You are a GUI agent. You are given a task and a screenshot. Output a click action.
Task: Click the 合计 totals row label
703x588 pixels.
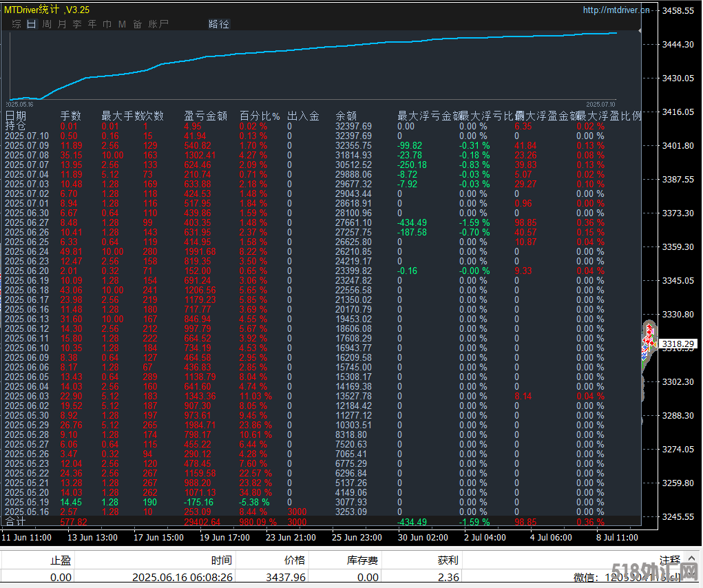[x=16, y=522]
